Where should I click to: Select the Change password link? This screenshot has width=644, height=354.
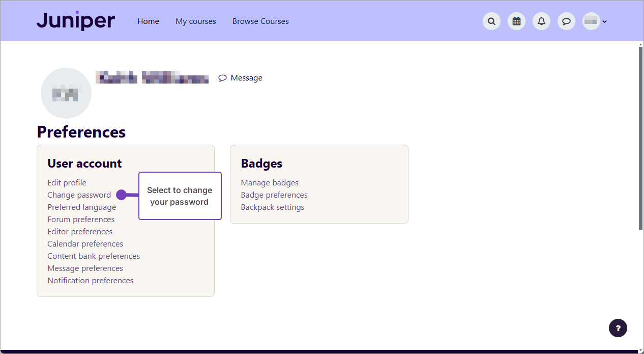79,195
